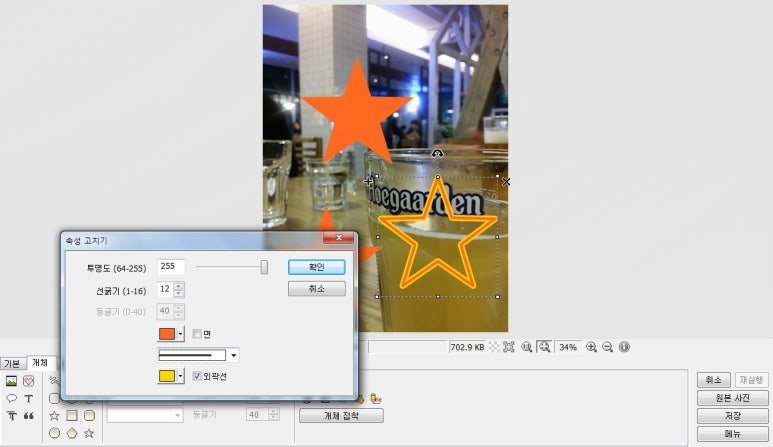Click the 1:1 actual size magnifier
This screenshot has height=447, width=773.
pyautogui.click(x=527, y=347)
